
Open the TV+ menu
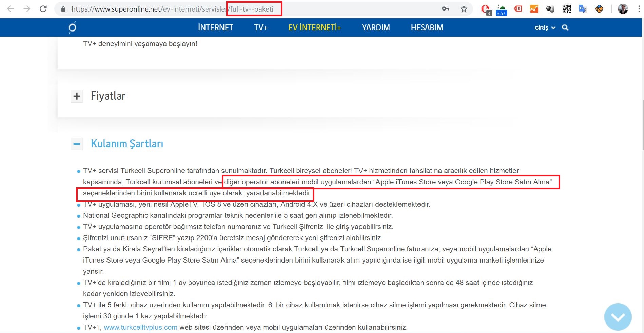[x=261, y=27]
